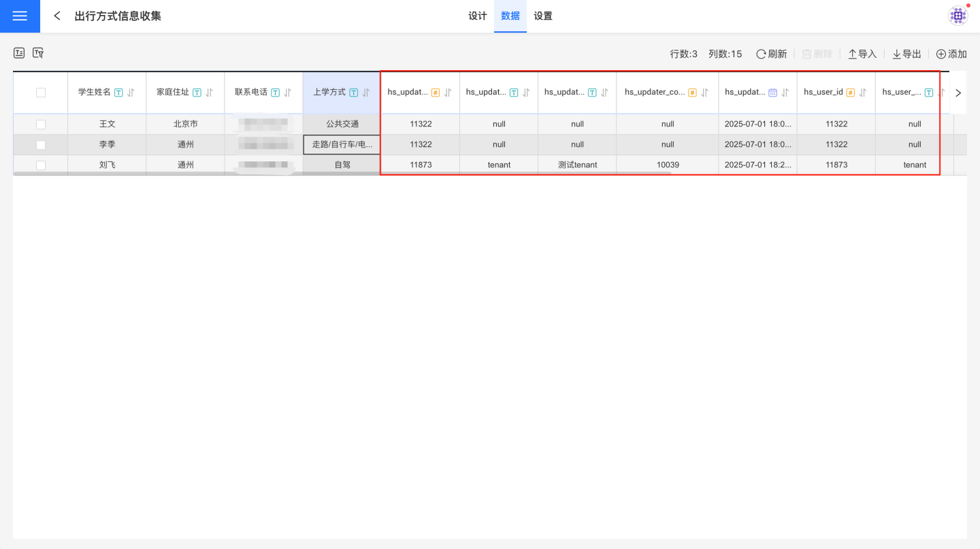
Task: Toggle the select-all checkbox in the header
Action: pyautogui.click(x=41, y=93)
